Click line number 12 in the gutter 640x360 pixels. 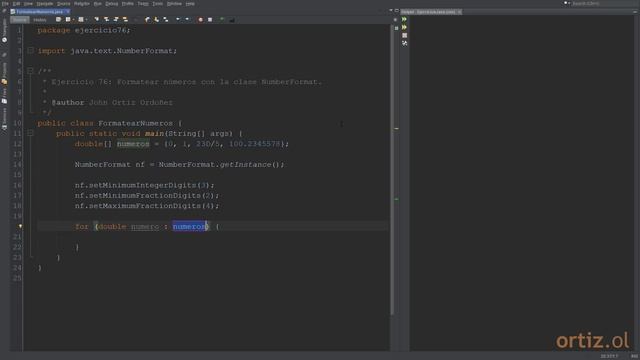tap(17, 144)
